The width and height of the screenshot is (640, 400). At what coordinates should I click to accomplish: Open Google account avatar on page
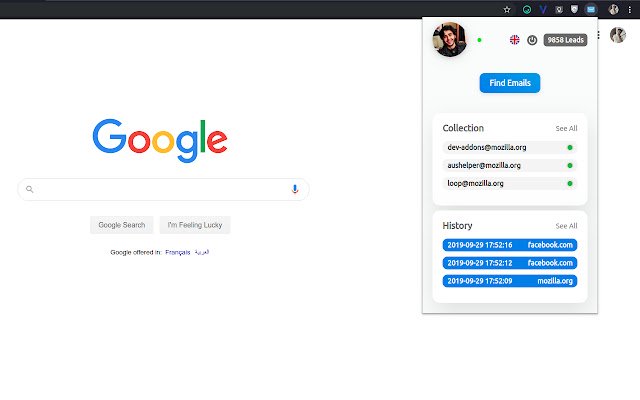click(x=618, y=35)
